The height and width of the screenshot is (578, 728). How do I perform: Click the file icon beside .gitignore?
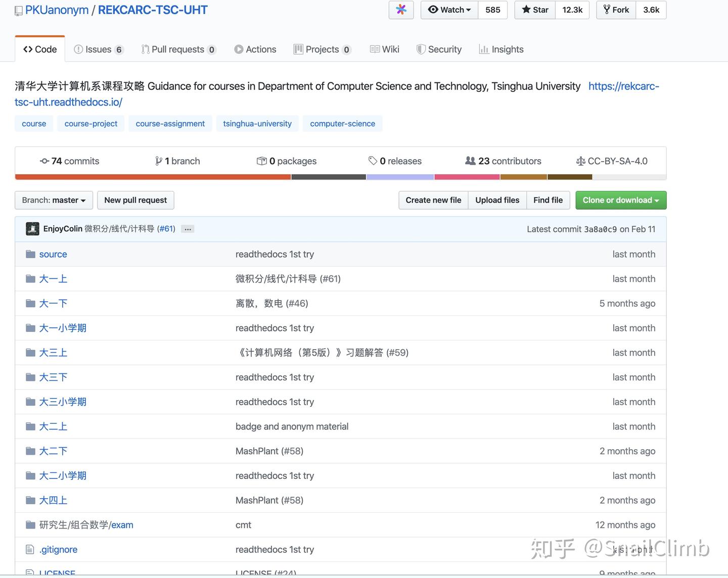(30, 549)
